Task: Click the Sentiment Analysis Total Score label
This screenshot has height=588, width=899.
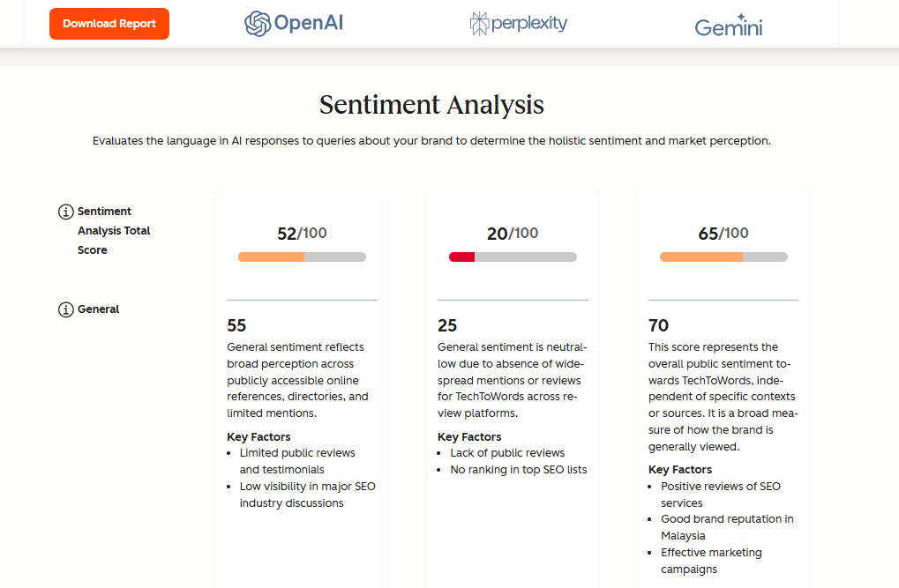Action: (x=114, y=230)
